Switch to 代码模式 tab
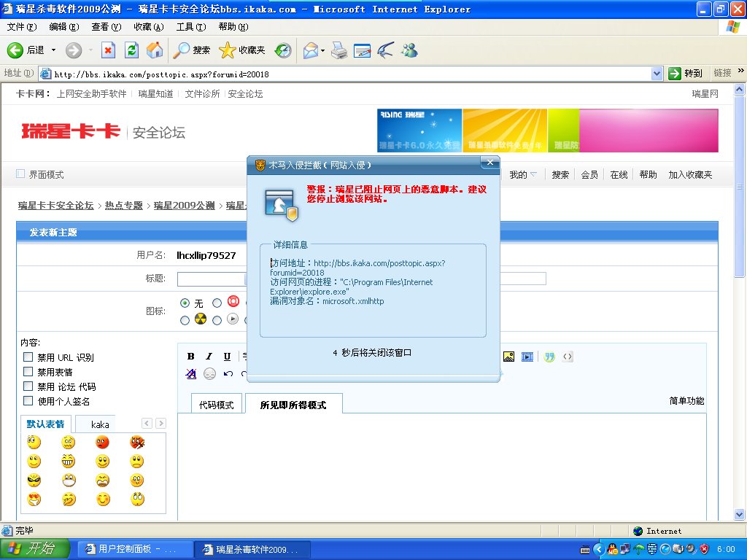747x560 pixels. [216, 405]
